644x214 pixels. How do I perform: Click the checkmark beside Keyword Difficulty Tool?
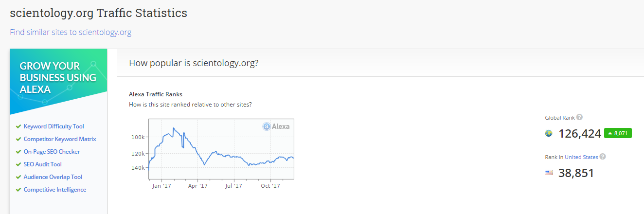(x=18, y=126)
